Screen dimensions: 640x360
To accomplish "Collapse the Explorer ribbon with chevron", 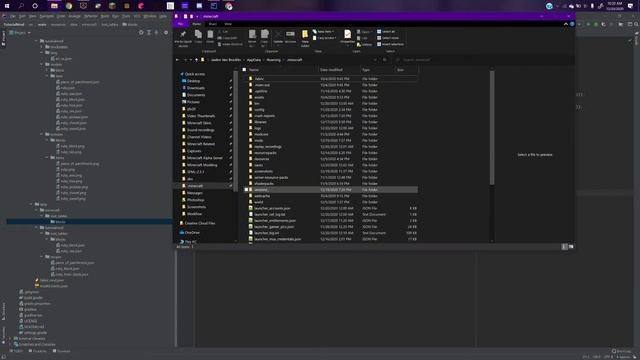I will tap(566, 24).
